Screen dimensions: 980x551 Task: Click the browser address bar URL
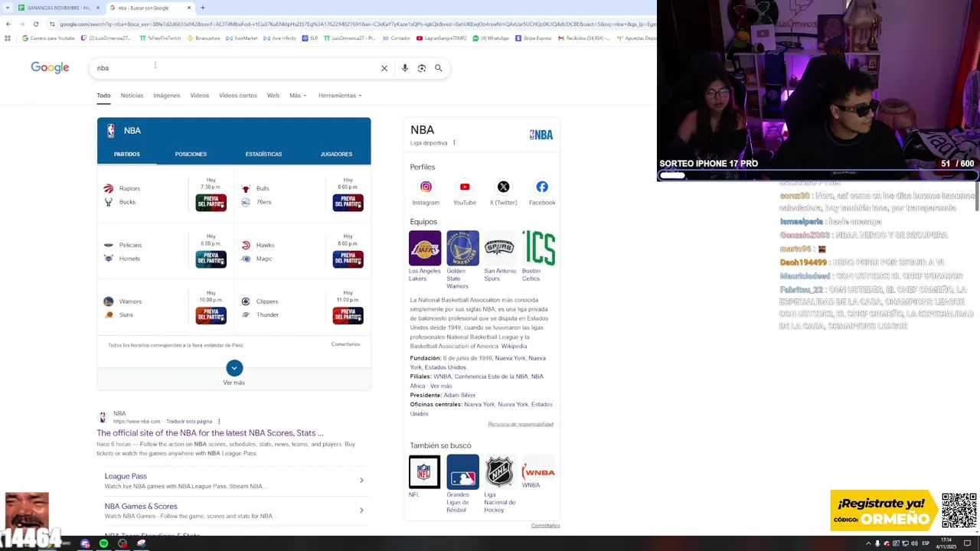(356, 24)
